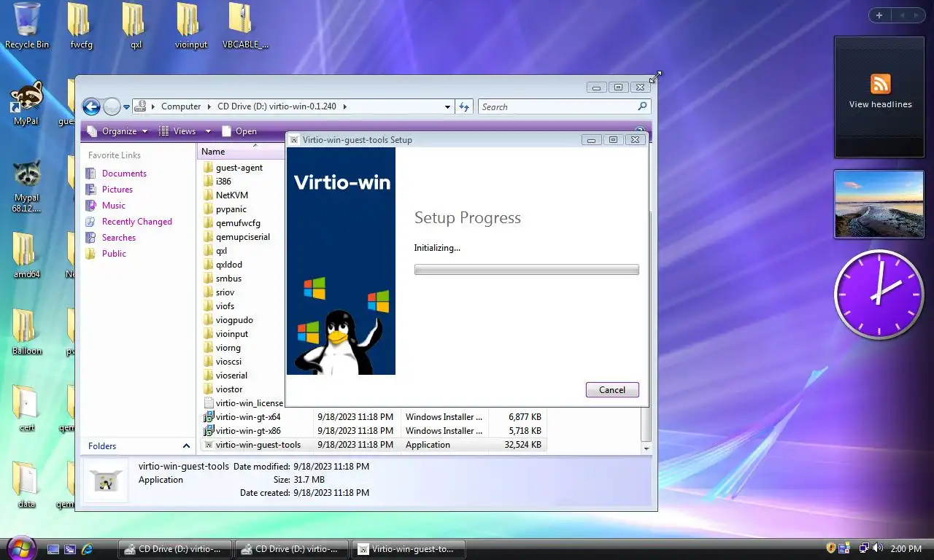Click the security shield tray icon
The width and height of the screenshot is (934, 560).
click(x=830, y=548)
